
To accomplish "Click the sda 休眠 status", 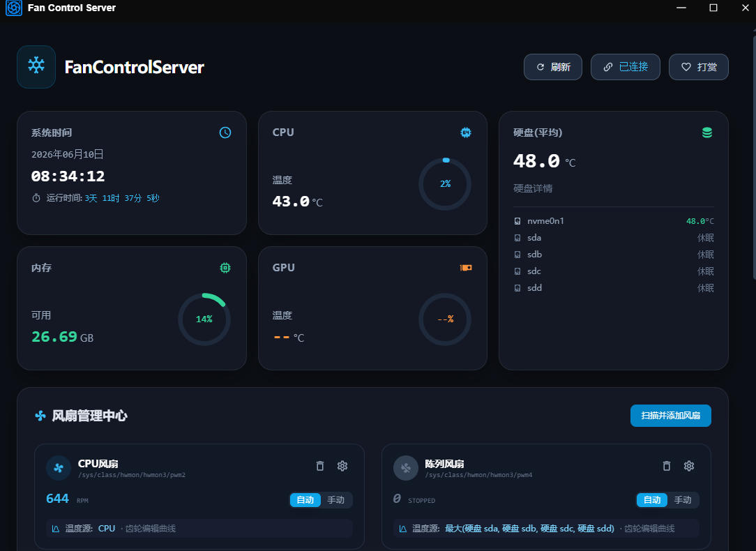I will pos(705,238).
